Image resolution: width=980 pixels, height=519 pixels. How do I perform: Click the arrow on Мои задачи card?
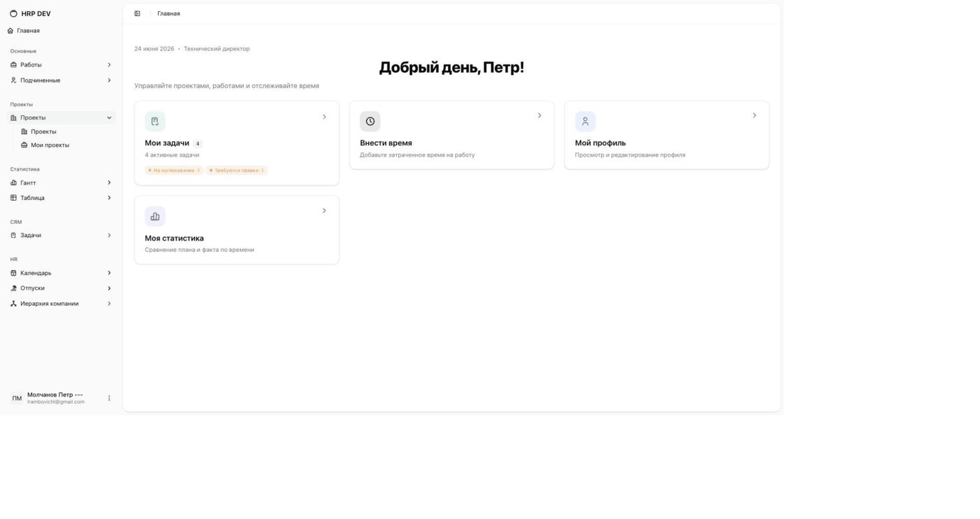point(324,117)
